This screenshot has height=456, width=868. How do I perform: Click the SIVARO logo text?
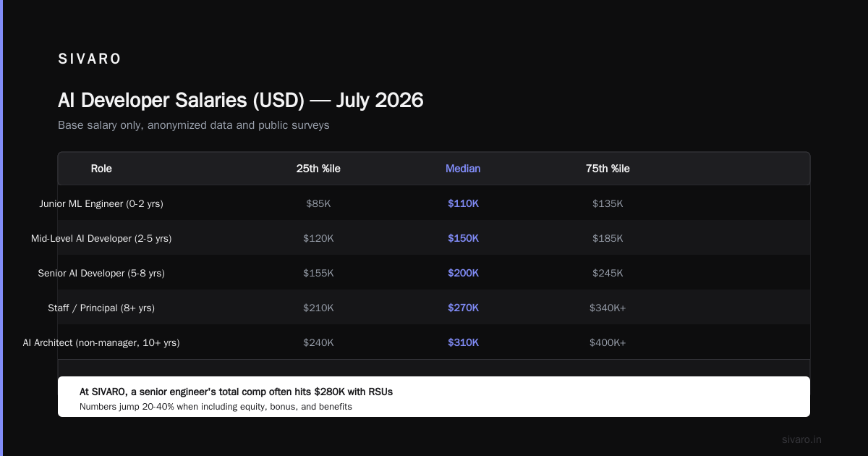point(89,59)
